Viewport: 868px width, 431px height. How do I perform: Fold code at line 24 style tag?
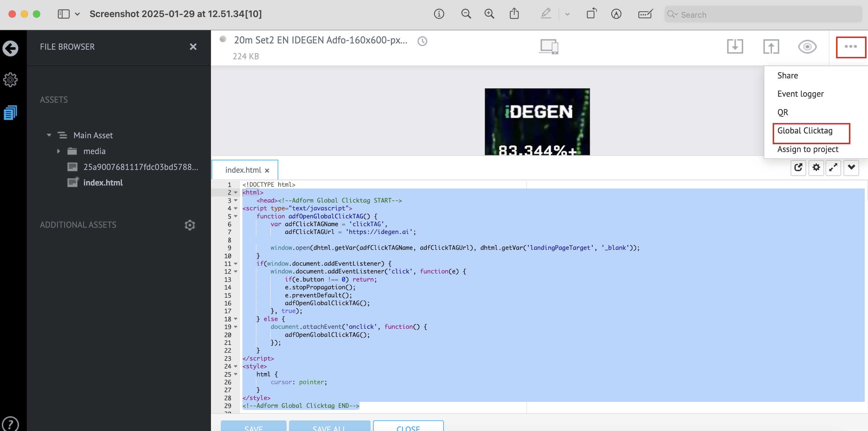tap(235, 366)
